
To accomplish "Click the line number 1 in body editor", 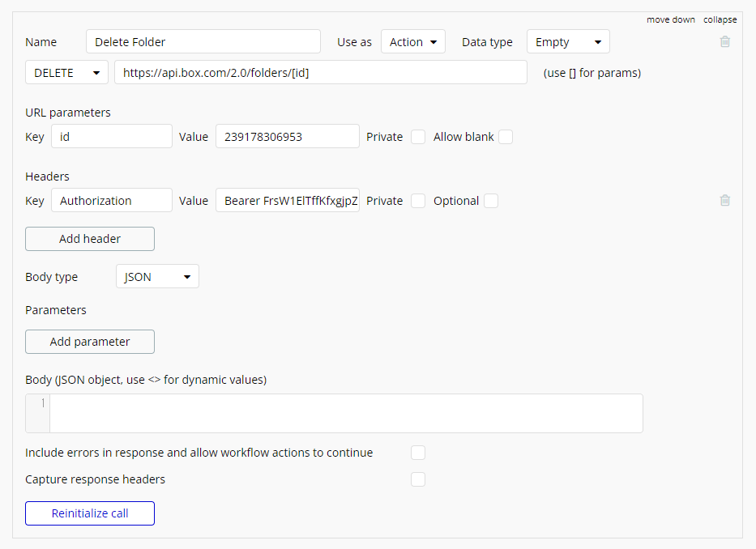I will click(43, 403).
